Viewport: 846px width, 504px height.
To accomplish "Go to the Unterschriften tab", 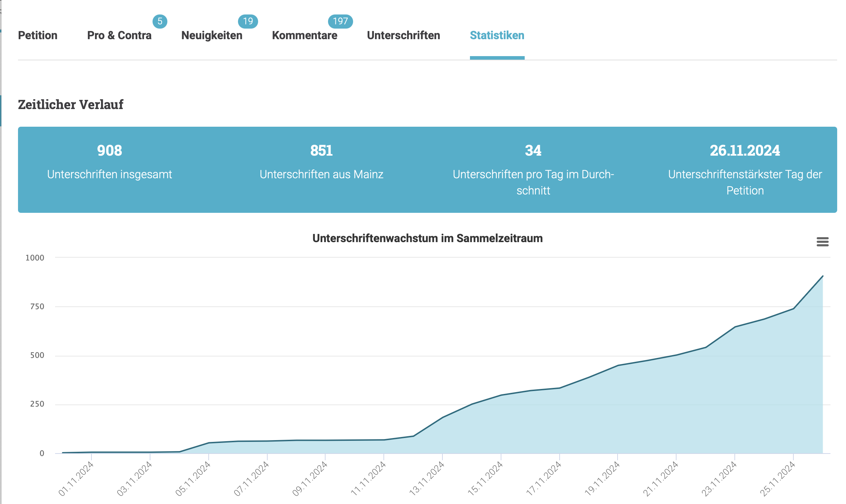I will [x=404, y=35].
